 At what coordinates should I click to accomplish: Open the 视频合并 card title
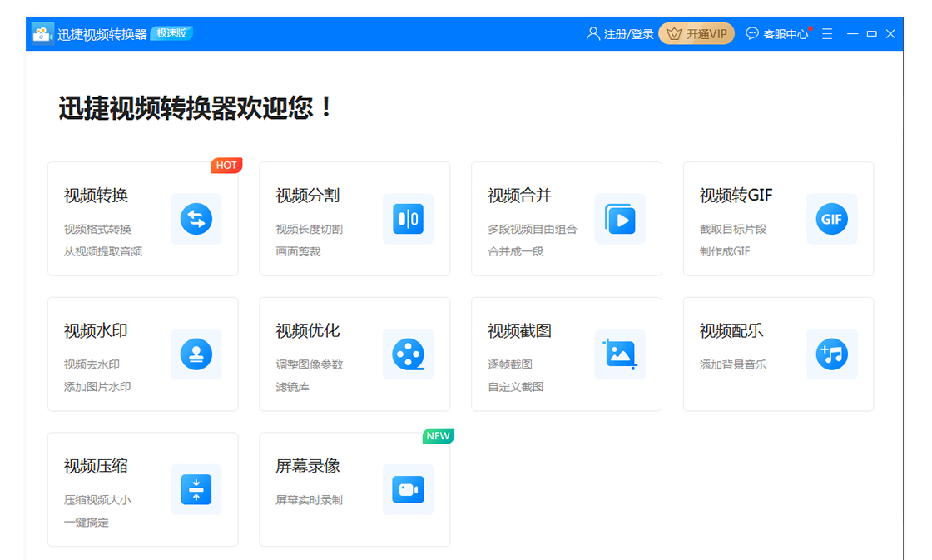tap(519, 196)
